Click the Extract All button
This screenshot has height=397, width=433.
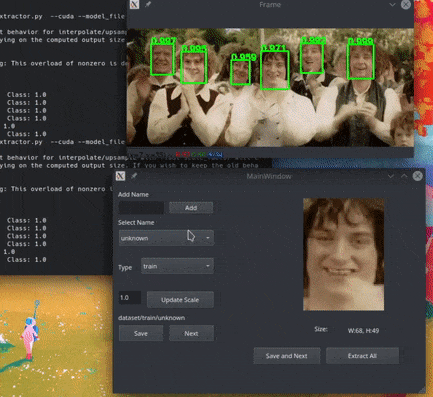coord(362,356)
